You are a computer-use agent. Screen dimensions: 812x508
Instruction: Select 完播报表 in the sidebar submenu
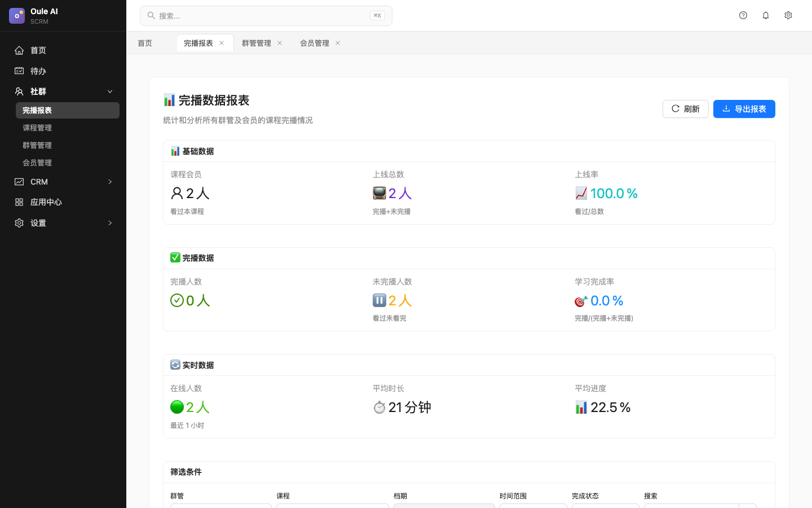coord(68,110)
